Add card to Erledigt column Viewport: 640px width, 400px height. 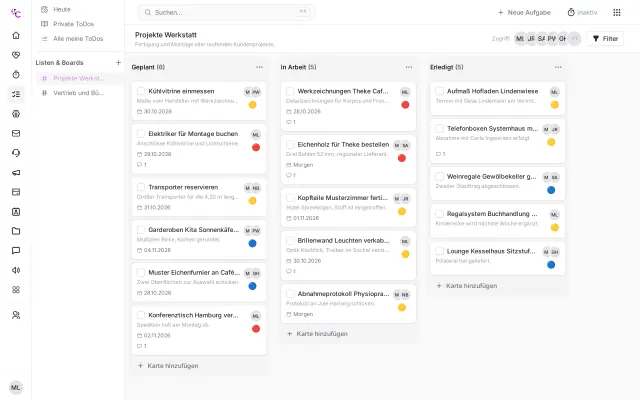467,286
